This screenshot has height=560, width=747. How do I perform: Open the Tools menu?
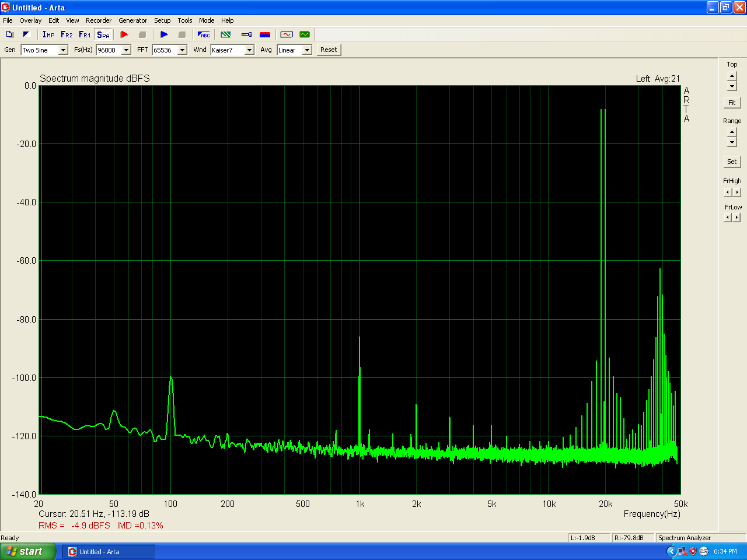point(185,20)
